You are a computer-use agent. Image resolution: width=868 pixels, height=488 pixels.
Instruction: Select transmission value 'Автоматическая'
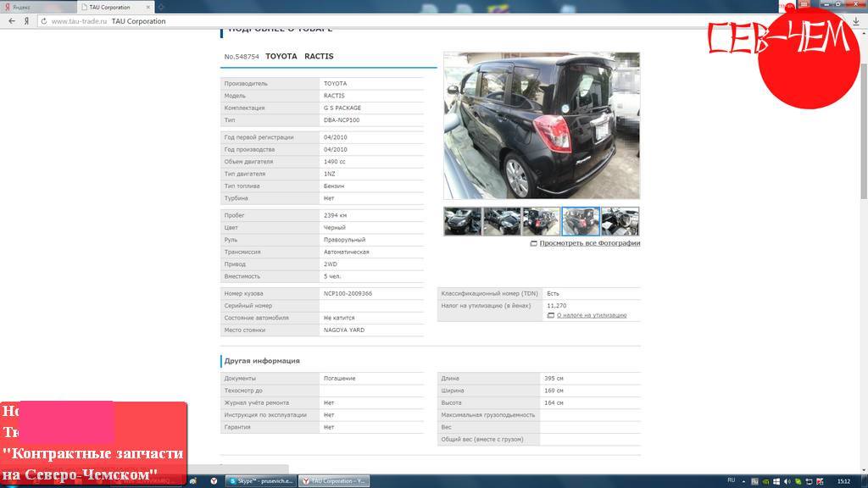coord(346,252)
